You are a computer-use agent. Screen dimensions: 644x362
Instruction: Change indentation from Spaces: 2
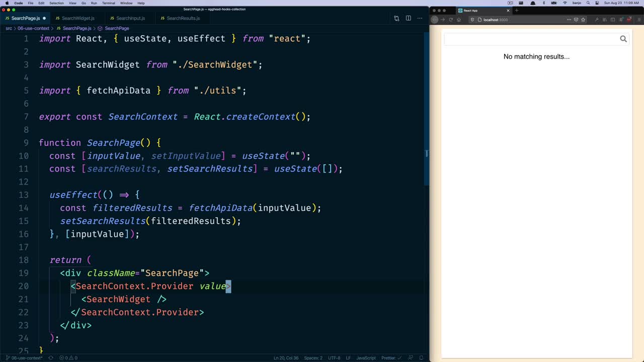click(x=313, y=358)
